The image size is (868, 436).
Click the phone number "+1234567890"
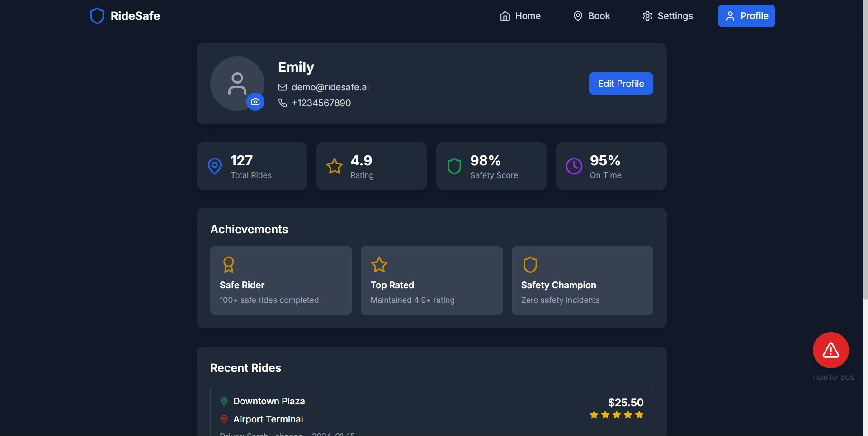pos(321,103)
